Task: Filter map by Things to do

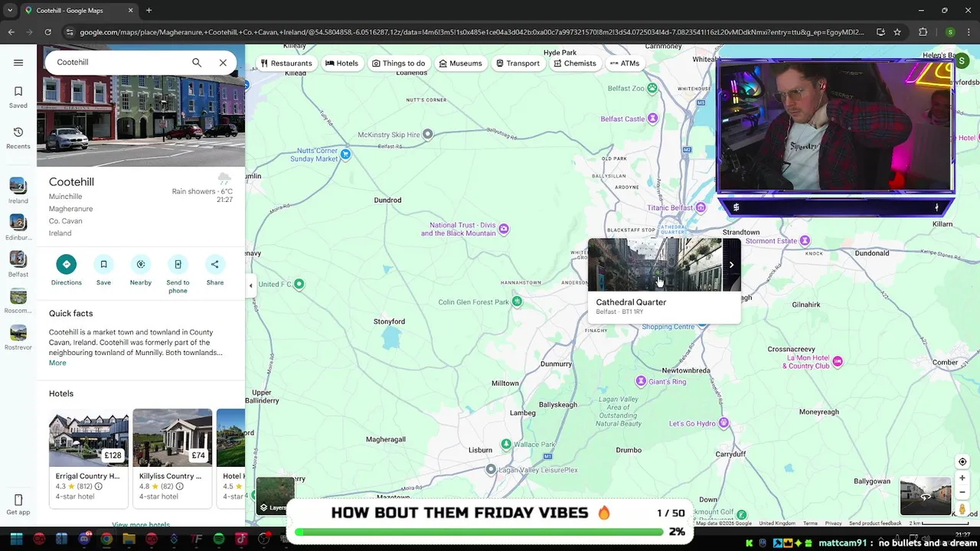Action: pyautogui.click(x=398, y=64)
